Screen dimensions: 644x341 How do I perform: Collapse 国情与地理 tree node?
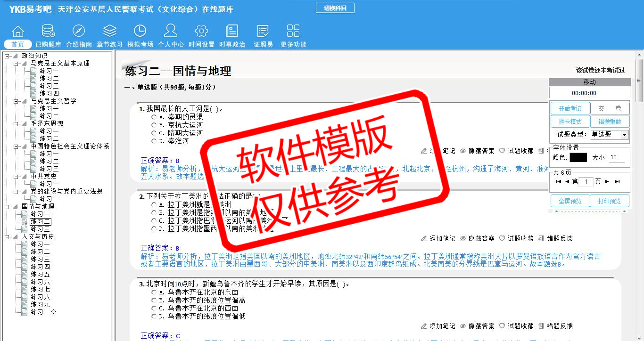(7, 207)
